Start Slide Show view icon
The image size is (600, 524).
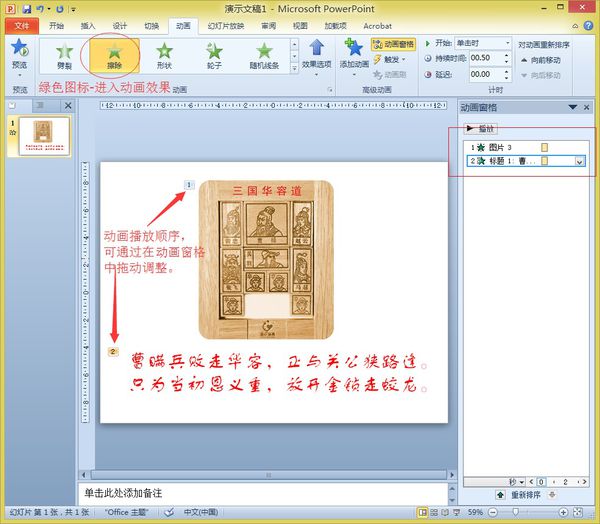click(x=457, y=512)
